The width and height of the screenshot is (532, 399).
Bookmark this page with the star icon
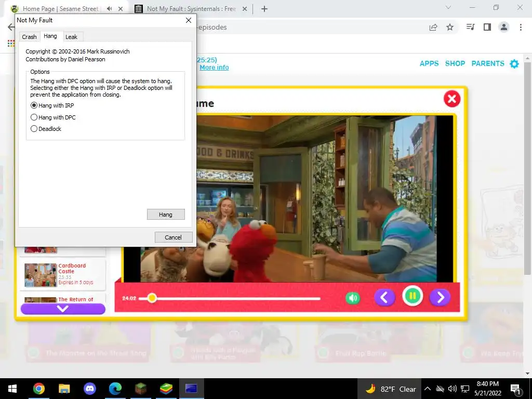point(450,27)
